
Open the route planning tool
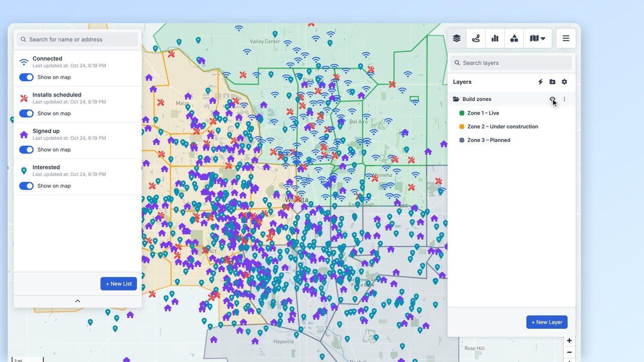pos(476,38)
